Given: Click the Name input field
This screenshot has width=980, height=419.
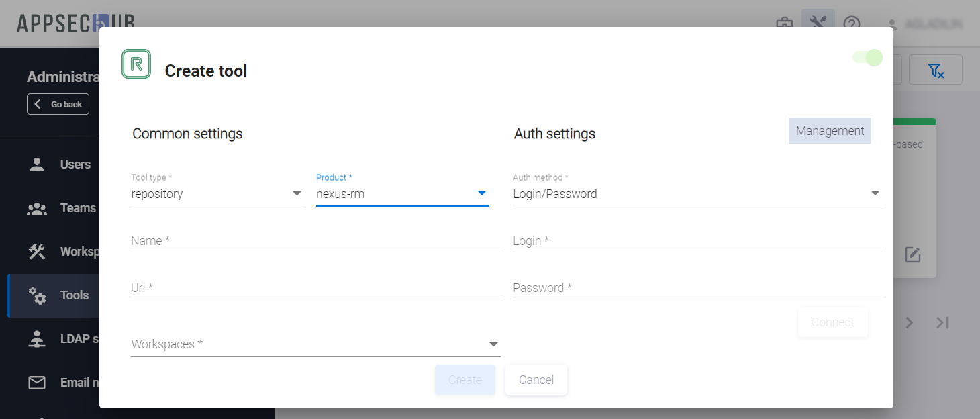Looking at the screenshot, I should tap(315, 241).
